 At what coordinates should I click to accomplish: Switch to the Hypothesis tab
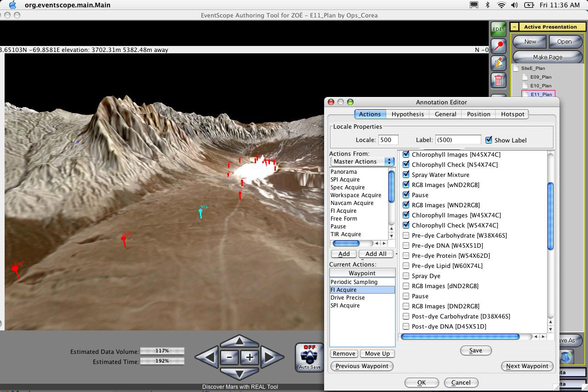[408, 114]
